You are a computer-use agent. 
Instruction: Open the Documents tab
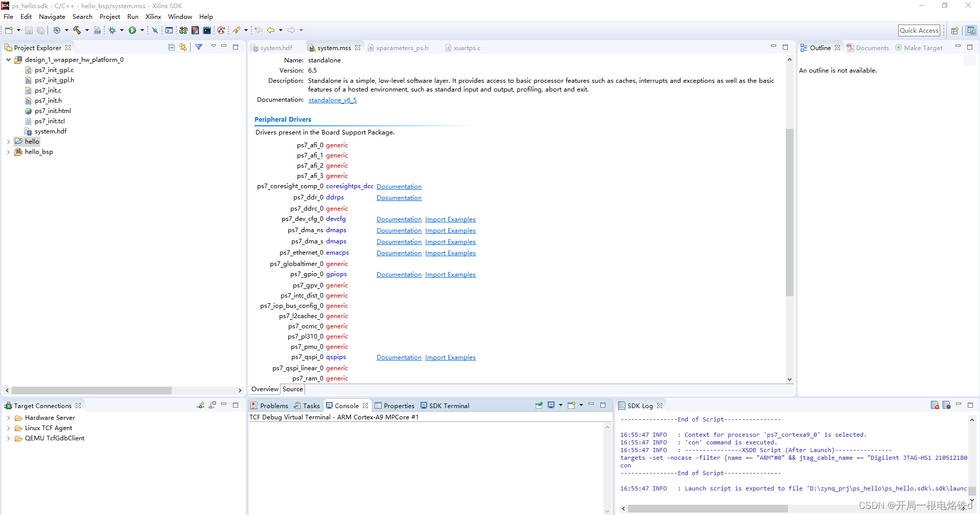868,48
